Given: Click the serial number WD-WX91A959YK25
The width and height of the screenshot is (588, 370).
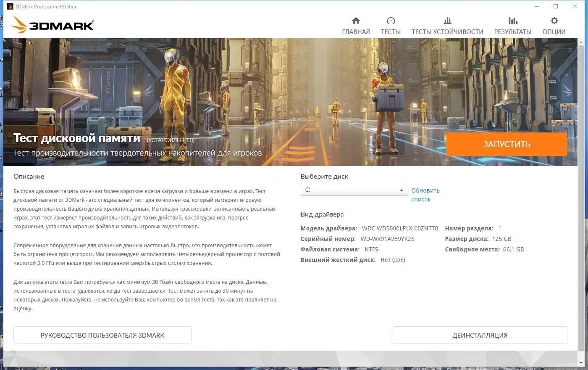Looking at the screenshot, I should point(387,239).
